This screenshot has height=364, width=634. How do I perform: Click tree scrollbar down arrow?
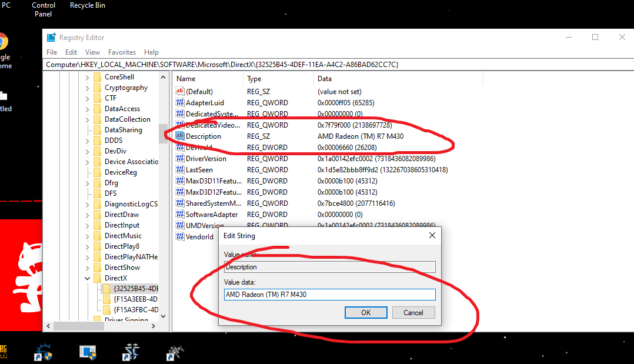[x=163, y=316]
